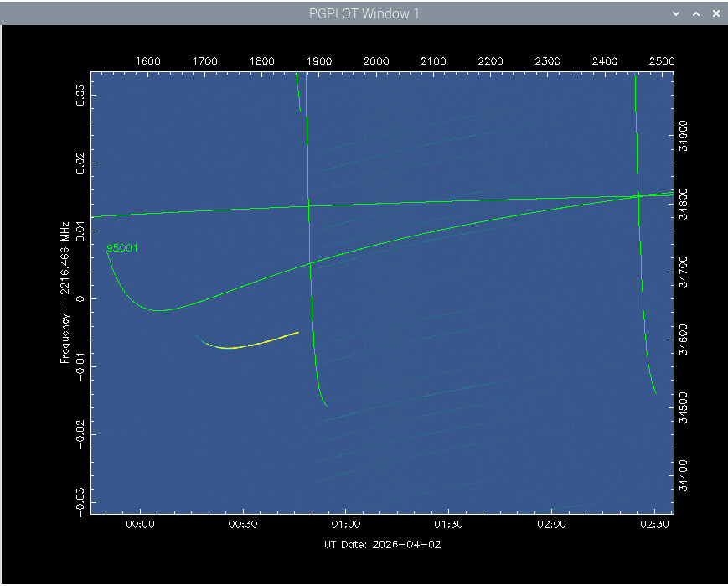
Task: Click the 02:30 time tick label
Action: pos(654,525)
